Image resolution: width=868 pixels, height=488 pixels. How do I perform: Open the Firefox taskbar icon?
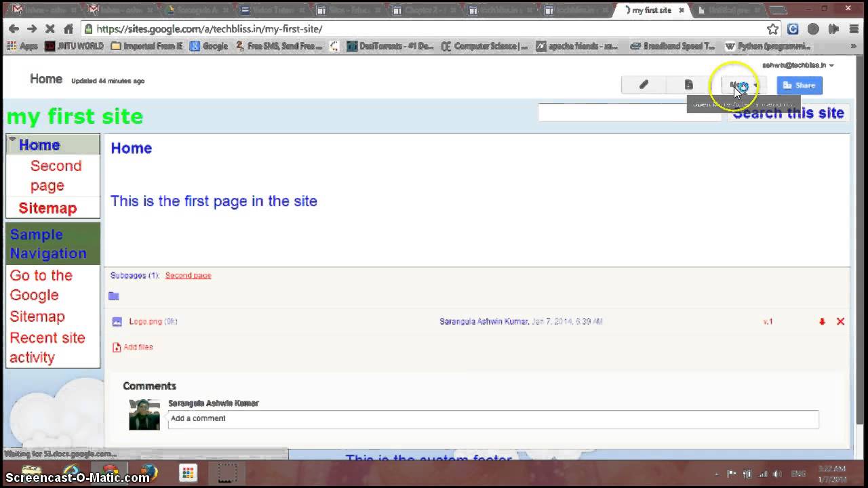click(x=148, y=472)
